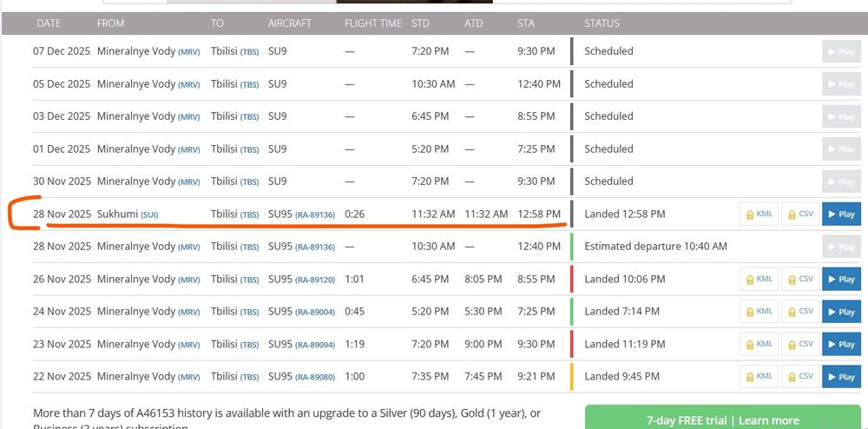Select the 5:20 PM departure on 01 Dec
The image size is (868, 429).
tap(431, 148)
